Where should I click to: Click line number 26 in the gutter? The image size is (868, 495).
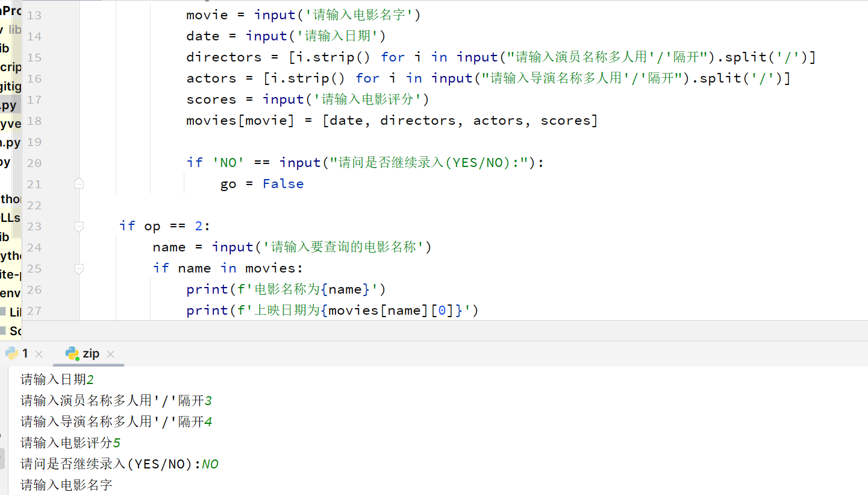point(34,289)
